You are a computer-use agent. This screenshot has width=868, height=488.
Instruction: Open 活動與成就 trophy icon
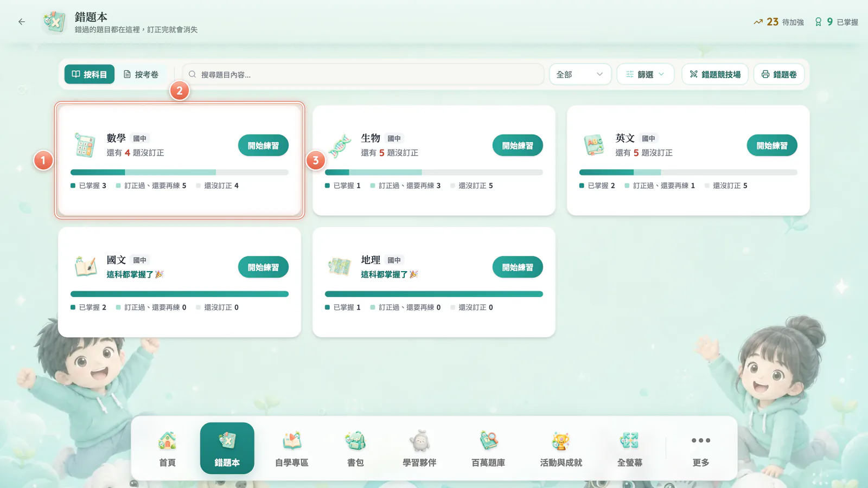(x=561, y=441)
